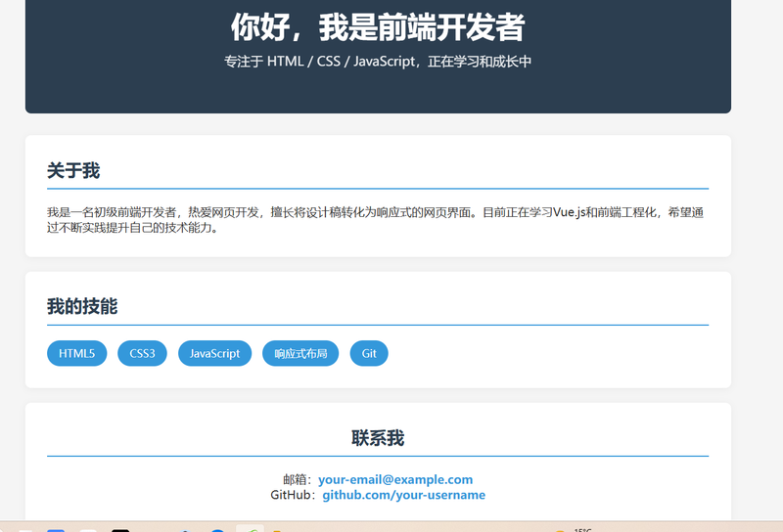Viewport: 783px width, 532px height.
Task: Open the your-email@example.com link
Action: pyautogui.click(x=394, y=479)
